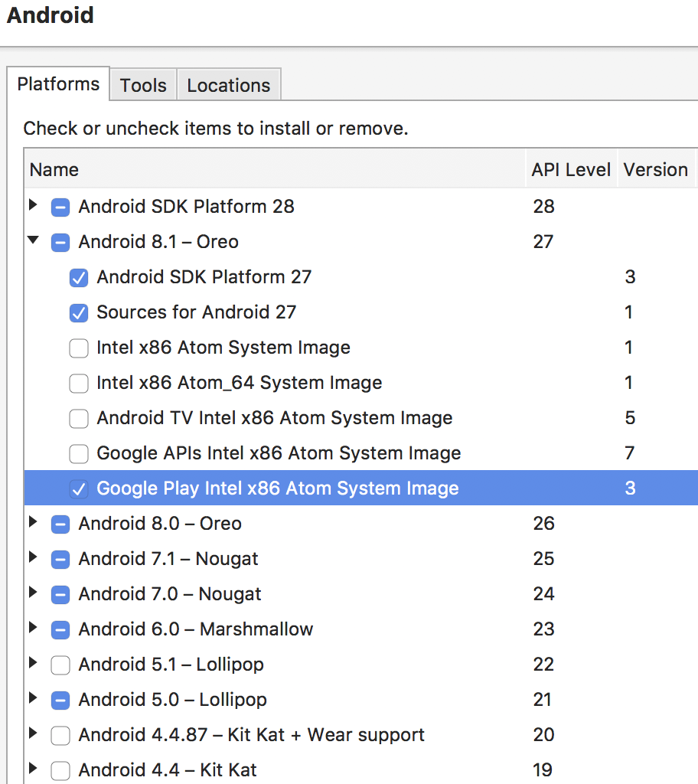
Task: Toggle Android 6.0 – Marshmallow checkbox
Action: pos(60,630)
